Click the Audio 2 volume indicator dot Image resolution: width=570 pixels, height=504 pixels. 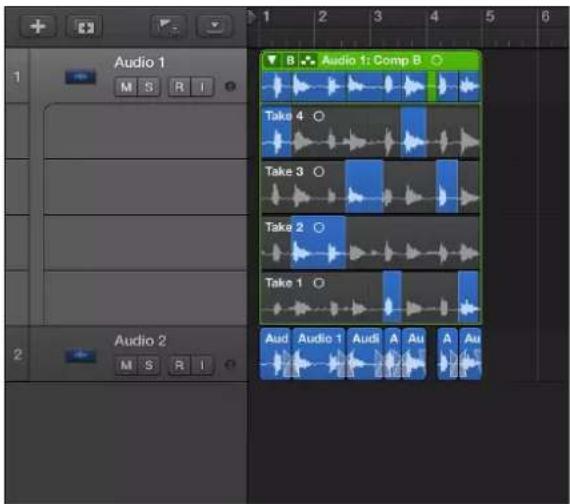230,364
